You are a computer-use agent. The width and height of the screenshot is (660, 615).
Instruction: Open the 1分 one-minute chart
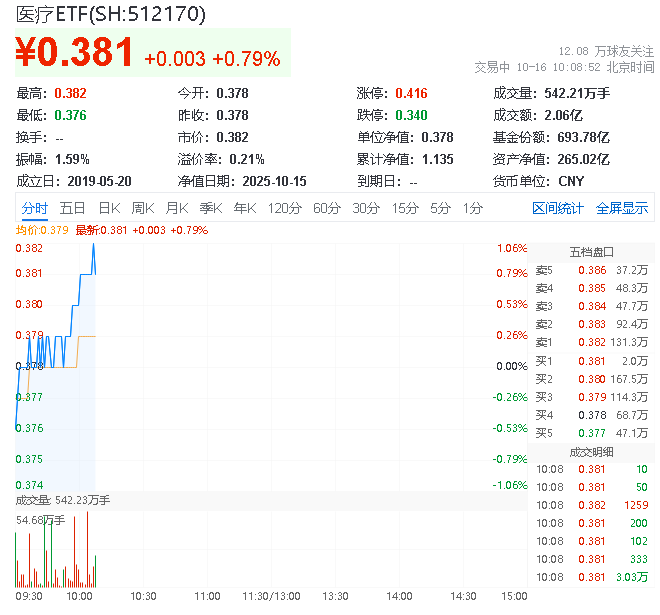[472, 208]
